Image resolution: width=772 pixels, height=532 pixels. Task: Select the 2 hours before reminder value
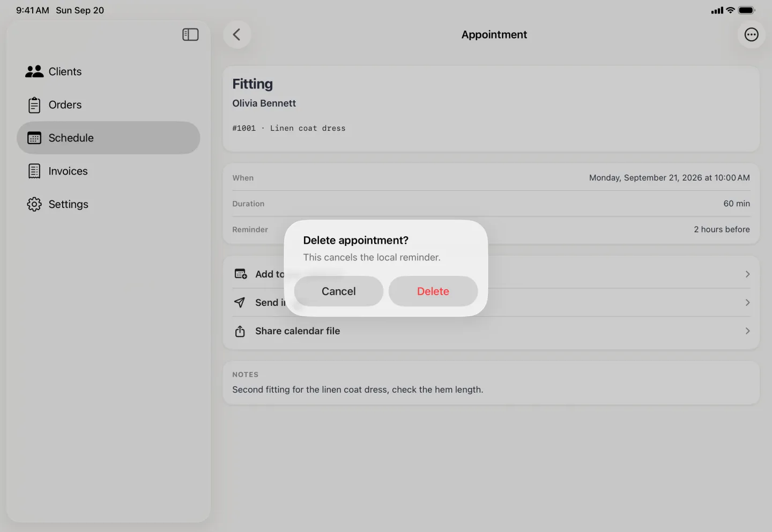pyautogui.click(x=722, y=229)
